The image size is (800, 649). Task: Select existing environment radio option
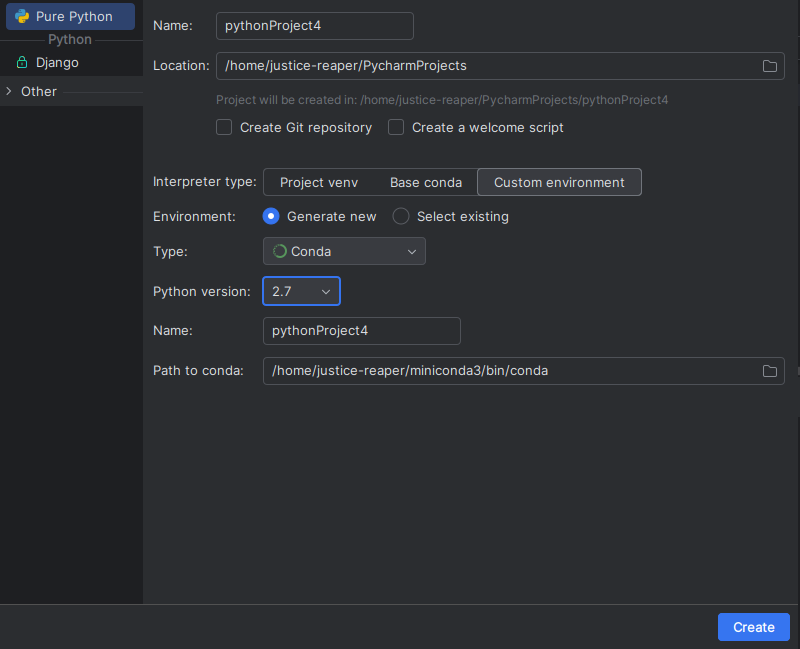[401, 216]
